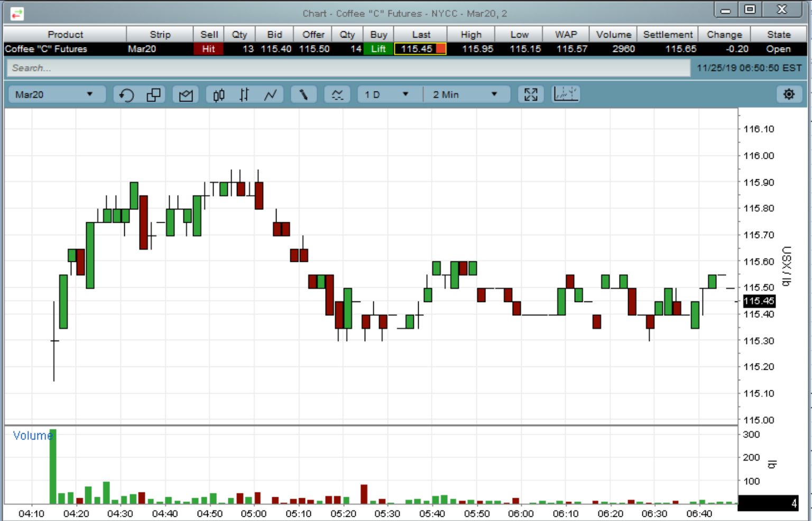Open the studies and indicators icon

[337, 95]
